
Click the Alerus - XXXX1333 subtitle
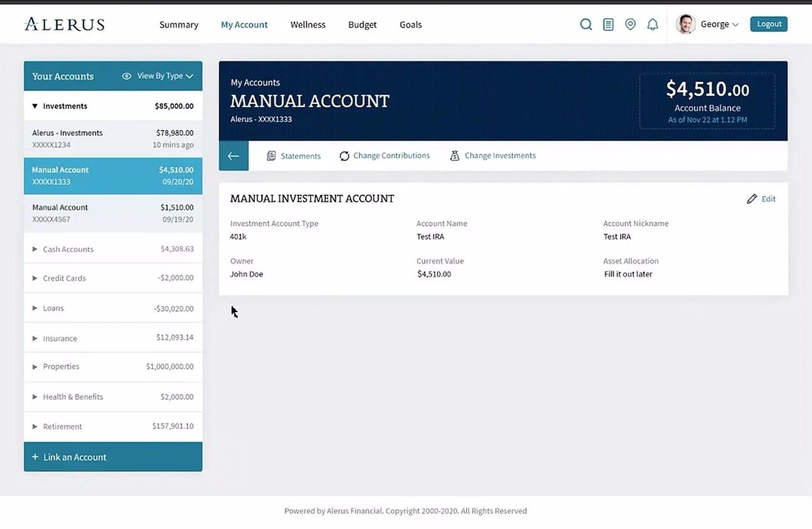[261, 119]
